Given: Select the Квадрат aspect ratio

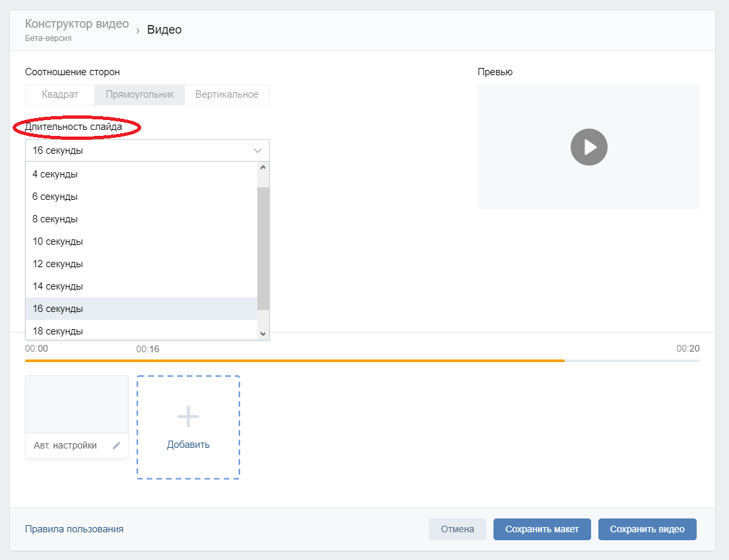Looking at the screenshot, I should (60, 95).
